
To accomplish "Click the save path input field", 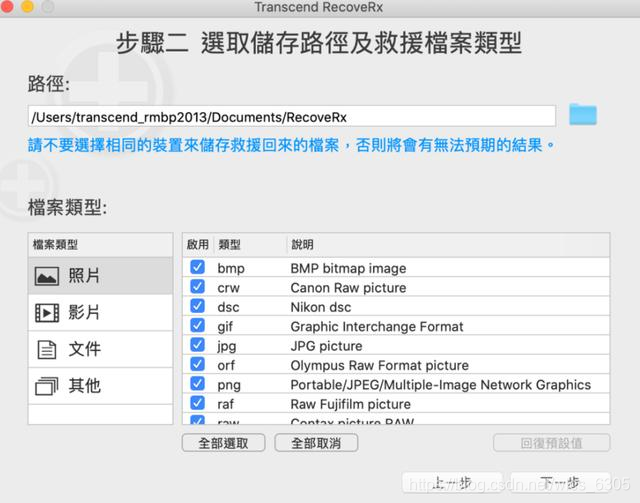I will click(x=292, y=116).
